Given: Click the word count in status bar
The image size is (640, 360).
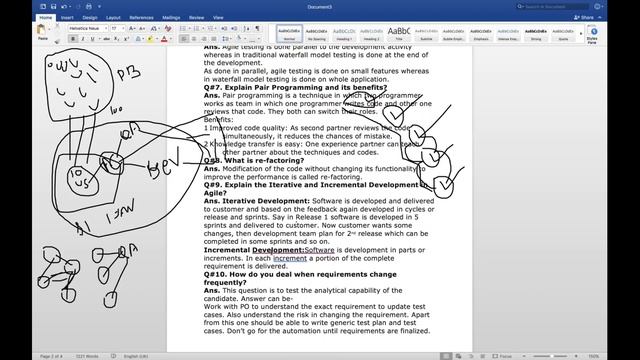Looking at the screenshot, I should click(x=87, y=356).
